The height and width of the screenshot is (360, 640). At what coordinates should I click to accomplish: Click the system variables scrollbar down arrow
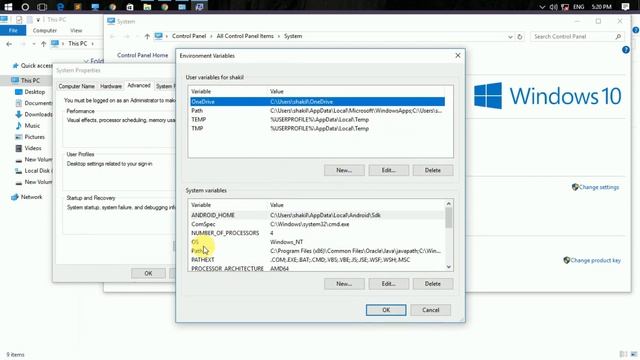click(449, 267)
